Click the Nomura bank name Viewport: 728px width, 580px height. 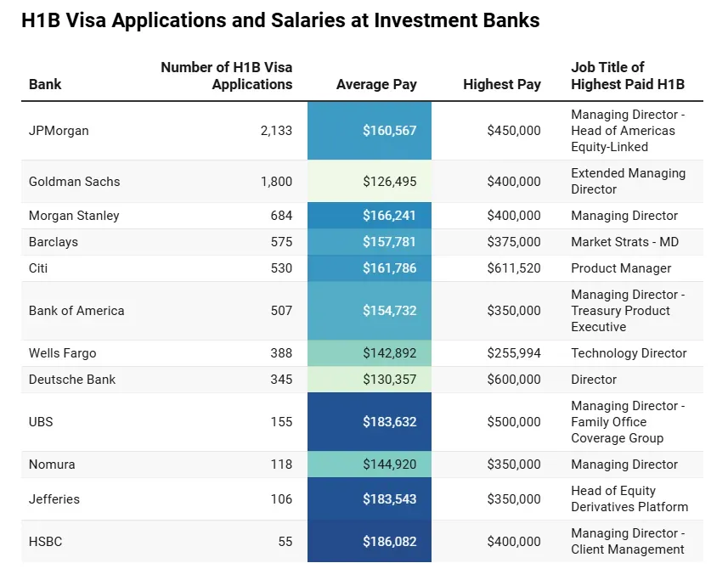pyautogui.click(x=52, y=465)
